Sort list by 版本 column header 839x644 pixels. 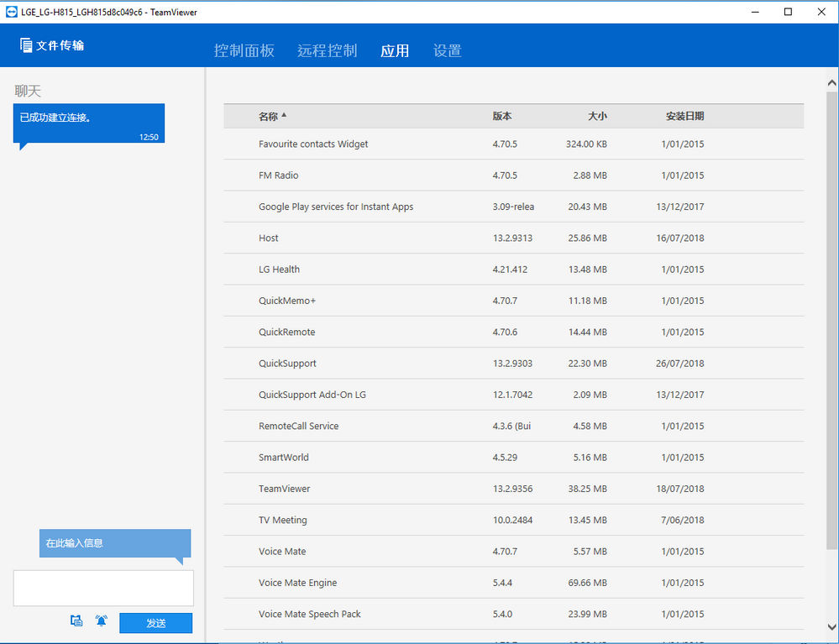coord(502,116)
